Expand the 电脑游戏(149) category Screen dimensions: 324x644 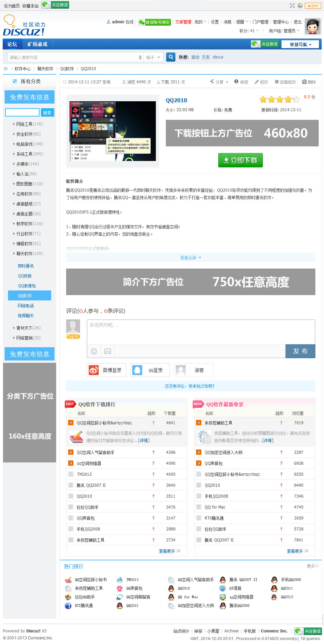pos(28,144)
